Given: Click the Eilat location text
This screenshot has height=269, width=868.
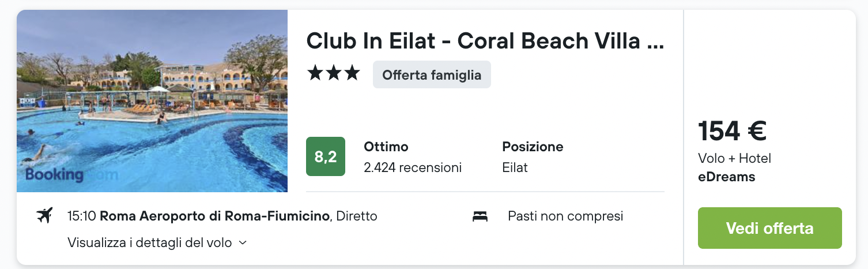Looking at the screenshot, I should click(515, 168).
